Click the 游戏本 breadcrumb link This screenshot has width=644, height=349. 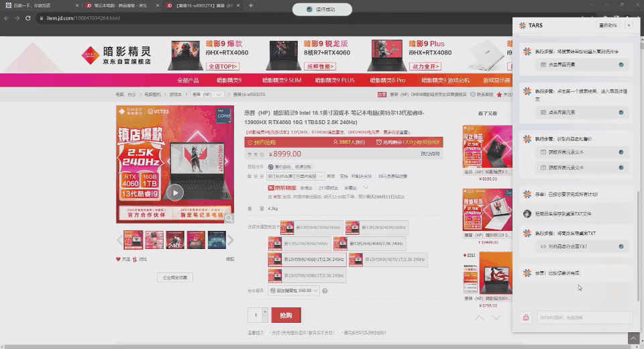pyautogui.click(x=175, y=95)
